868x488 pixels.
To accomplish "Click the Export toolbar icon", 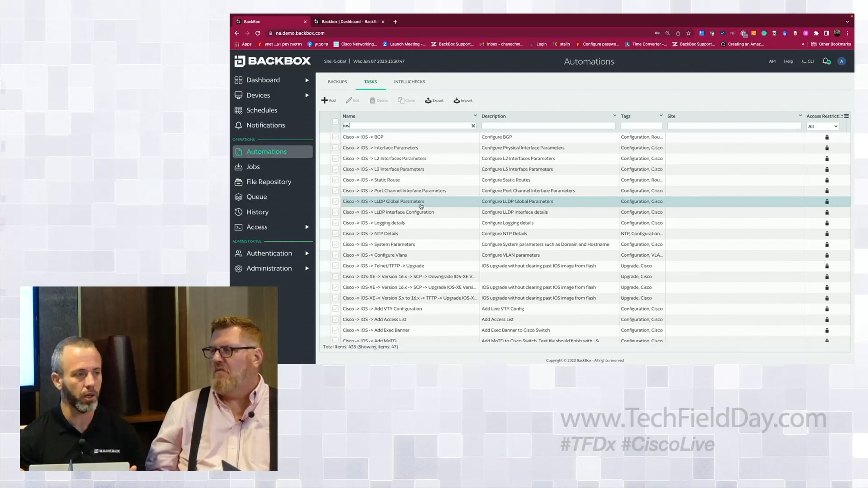I will click(x=428, y=100).
